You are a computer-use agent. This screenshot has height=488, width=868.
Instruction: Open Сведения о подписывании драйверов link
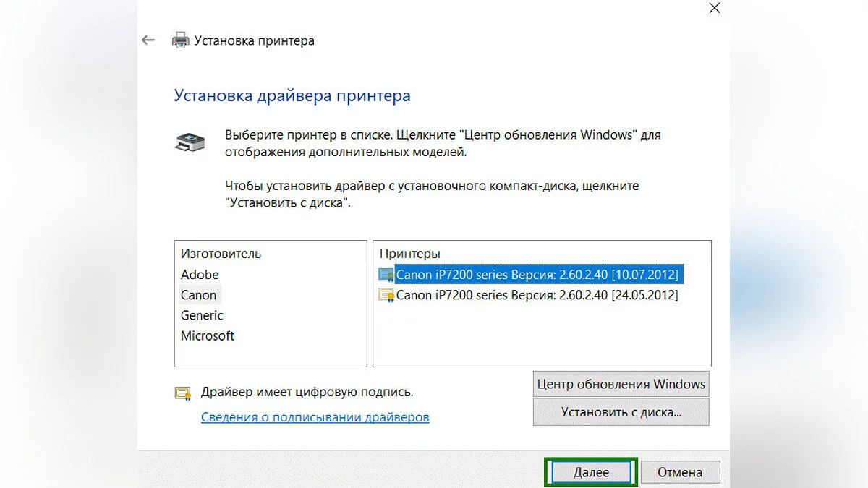pos(315,417)
